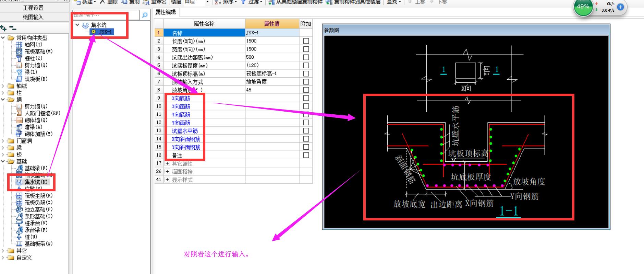
Task: Select 梁(L) beam component
Action: point(31,72)
